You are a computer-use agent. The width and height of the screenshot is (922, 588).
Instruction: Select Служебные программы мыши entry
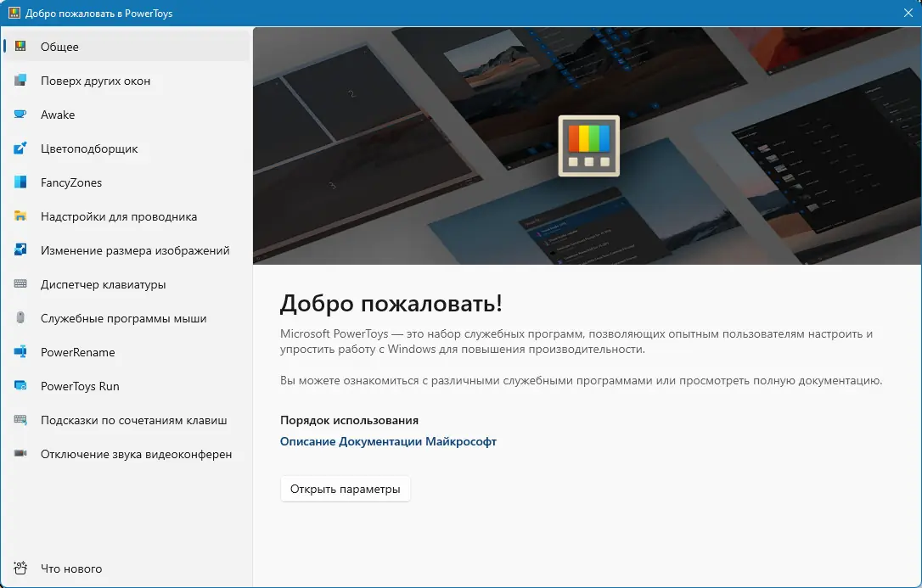(126, 318)
